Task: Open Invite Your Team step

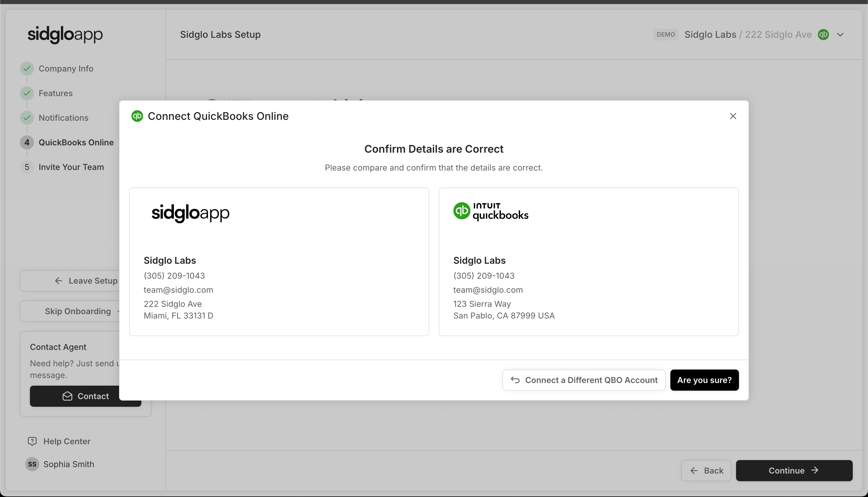Action: (71, 167)
